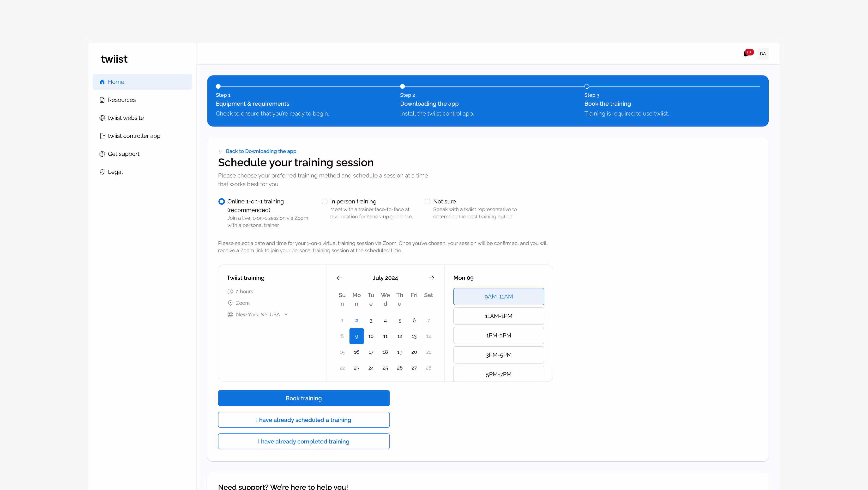Click the twiist website globe icon
This screenshot has width=868, height=490.
click(x=102, y=118)
